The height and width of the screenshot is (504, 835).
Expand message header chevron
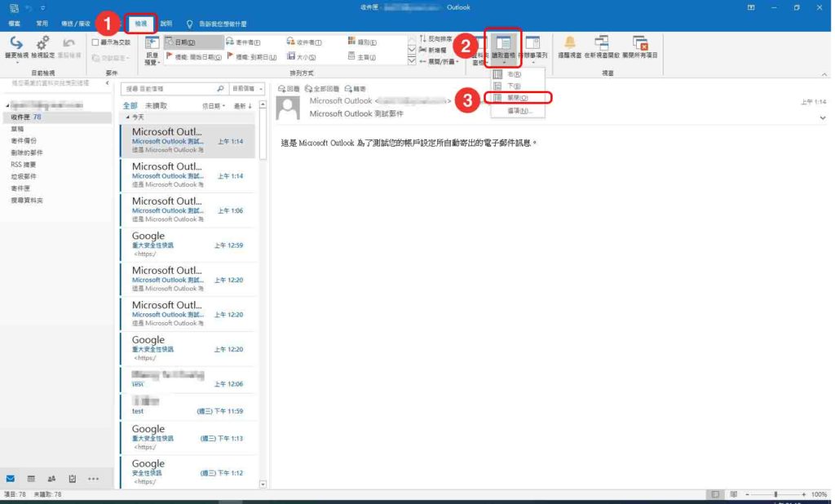[823, 117]
